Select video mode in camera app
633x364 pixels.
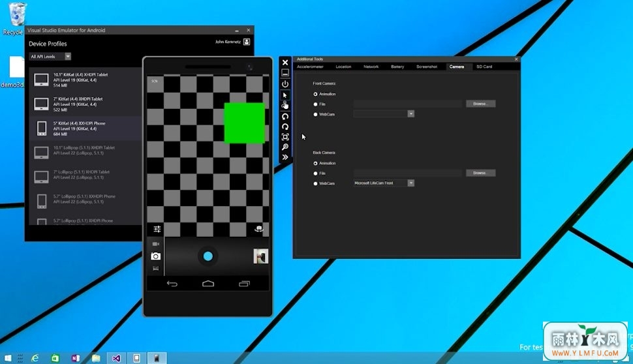156,244
